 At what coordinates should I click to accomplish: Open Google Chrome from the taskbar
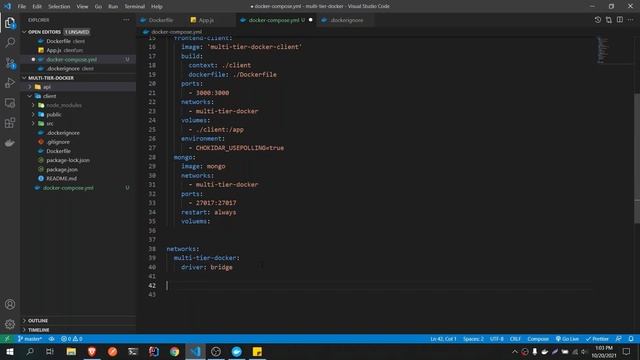tap(174, 351)
